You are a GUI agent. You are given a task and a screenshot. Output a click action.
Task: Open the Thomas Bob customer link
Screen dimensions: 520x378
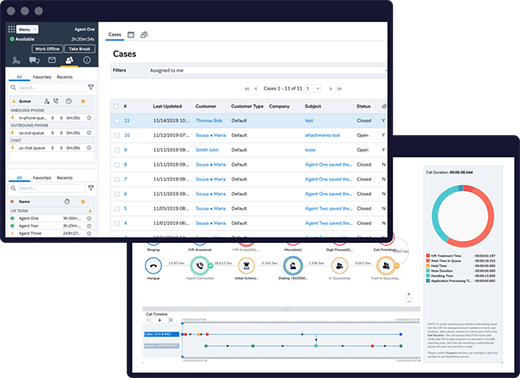click(x=209, y=121)
